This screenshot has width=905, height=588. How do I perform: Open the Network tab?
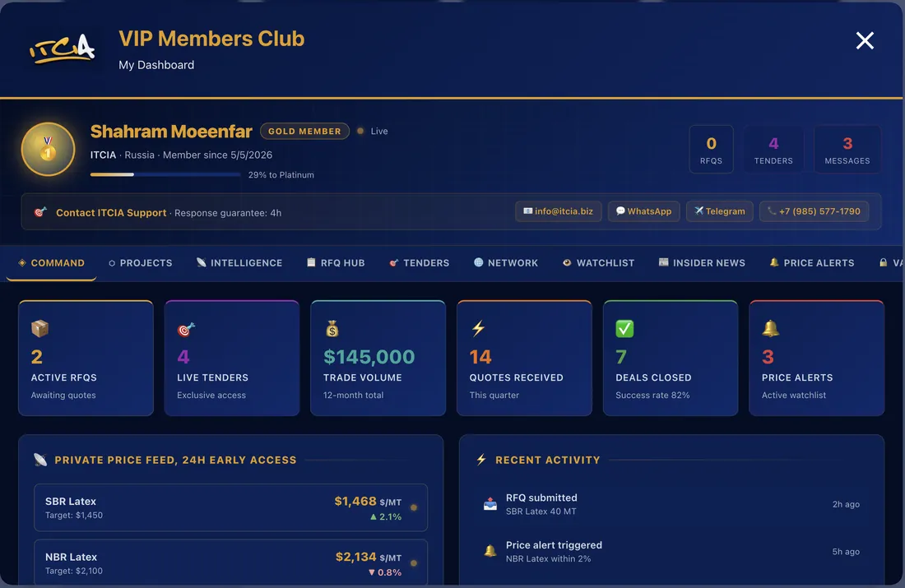[x=506, y=262]
